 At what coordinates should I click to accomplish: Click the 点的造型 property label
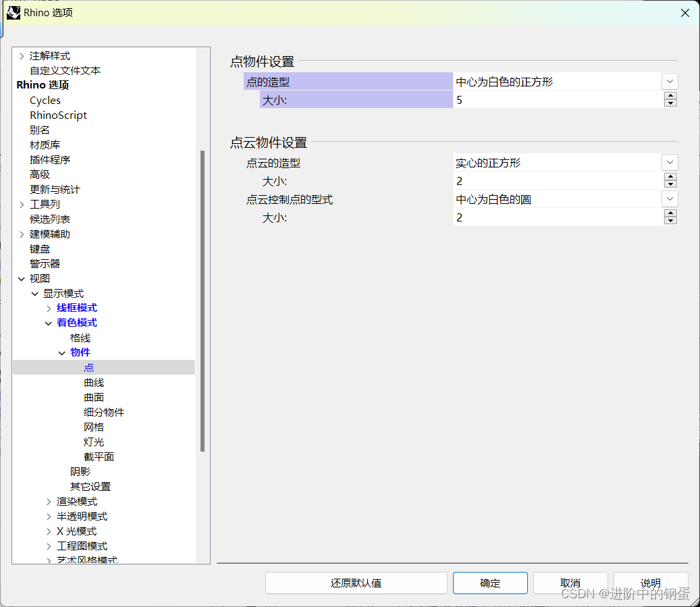point(268,82)
